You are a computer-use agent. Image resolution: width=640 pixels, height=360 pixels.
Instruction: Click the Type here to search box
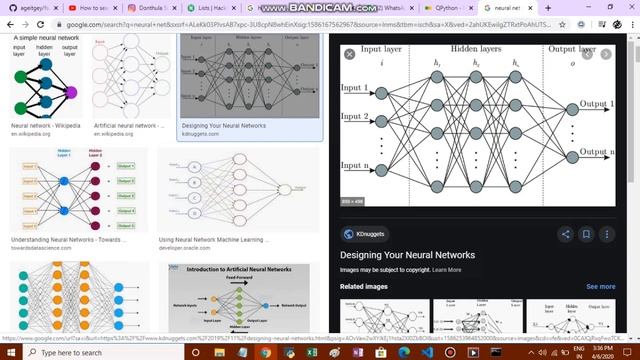coord(103,352)
